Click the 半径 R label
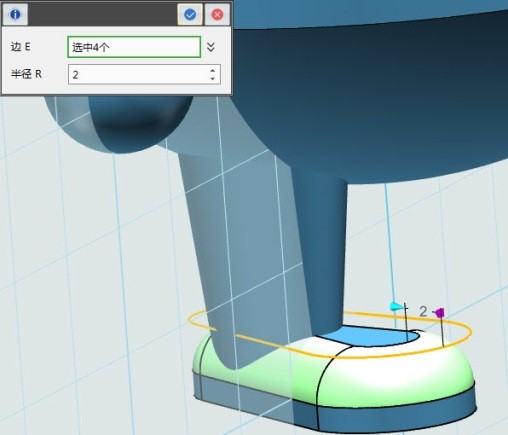Screen dimensions: 508x435 pyautogui.click(x=26, y=74)
